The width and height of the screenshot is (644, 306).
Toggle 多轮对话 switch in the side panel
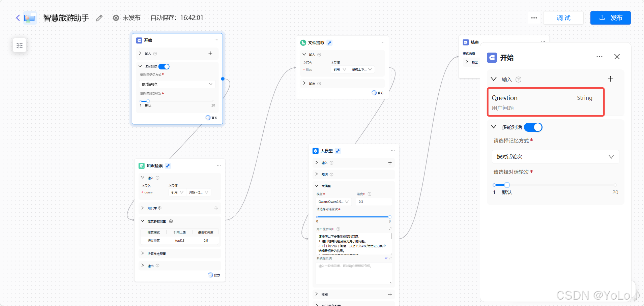[x=533, y=127]
